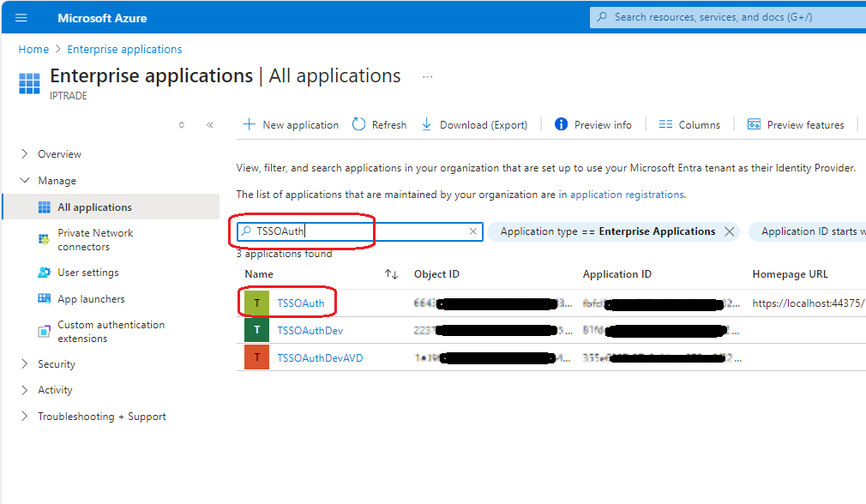Click the IPTRADE tenant name
This screenshot has height=504, width=866.
tap(69, 95)
